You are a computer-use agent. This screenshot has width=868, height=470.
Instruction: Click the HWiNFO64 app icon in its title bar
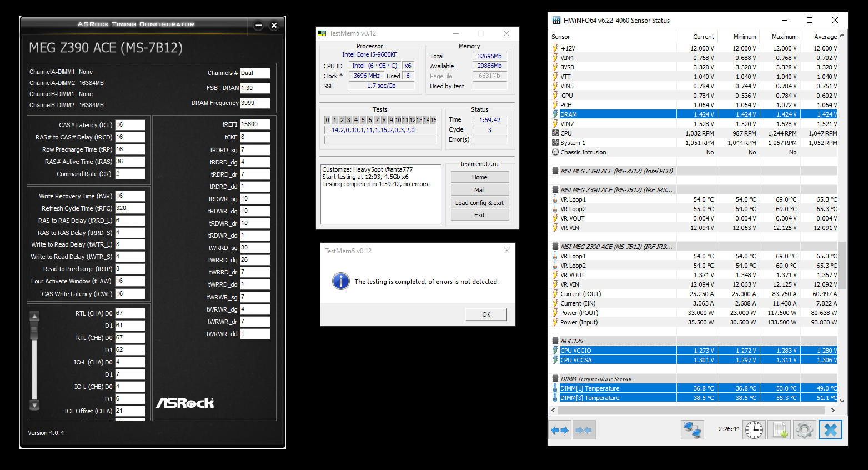(x=556, y=21)
